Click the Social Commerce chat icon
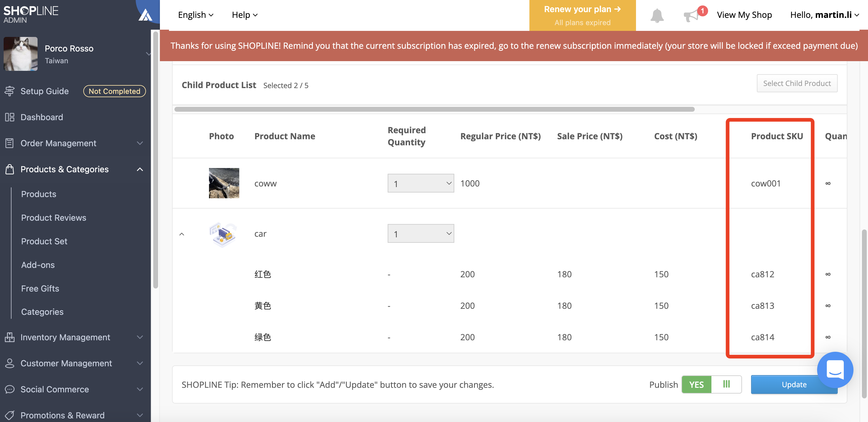The height and width of the screenshot is (422, 868). click(9, 389)
